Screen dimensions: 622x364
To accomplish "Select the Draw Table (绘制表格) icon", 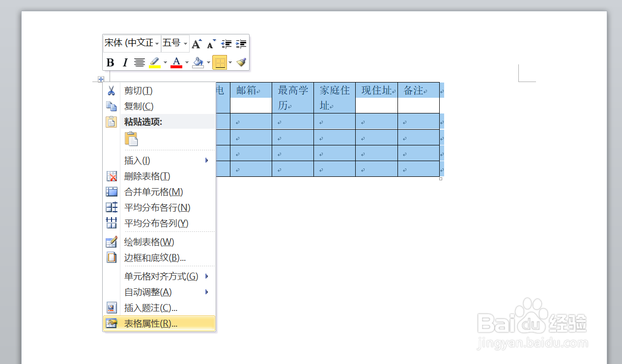I will click(x=112, y=242).
